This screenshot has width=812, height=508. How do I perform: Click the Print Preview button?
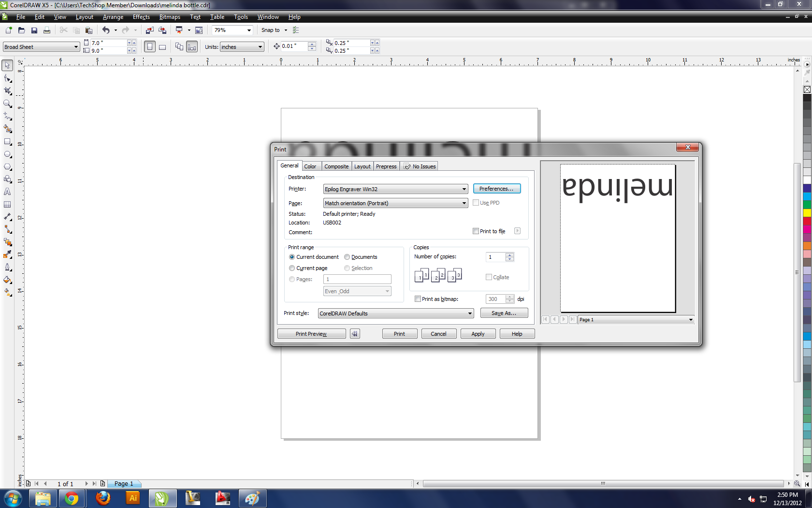click(311, 334)
